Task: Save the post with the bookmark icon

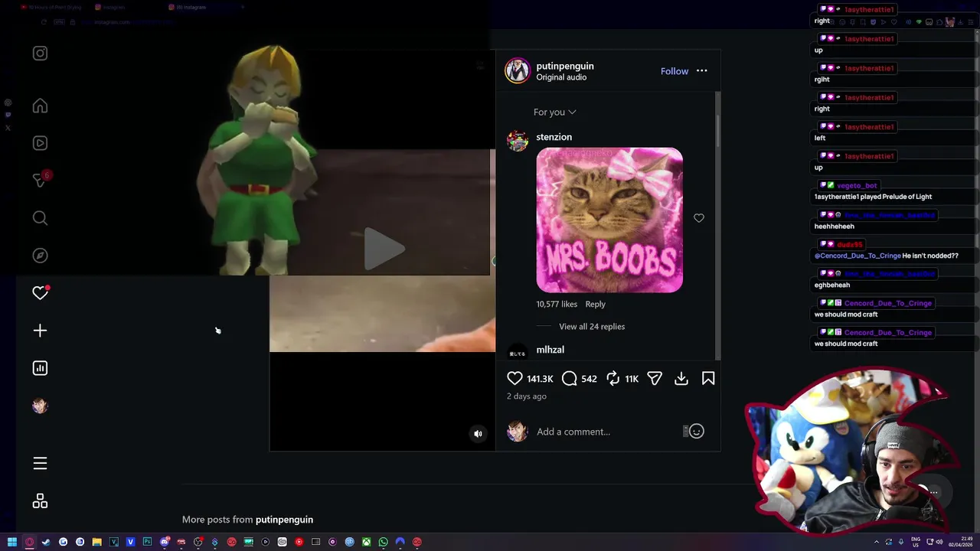Action: 708,378
